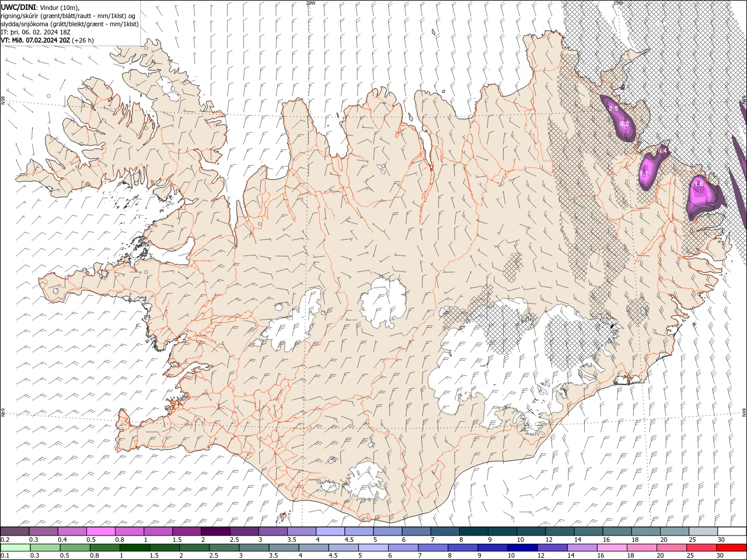Click the round white Hofsjökull glacier in central Iceland
747x560 pixels.
pyautogui.click(x=383, y=302)
